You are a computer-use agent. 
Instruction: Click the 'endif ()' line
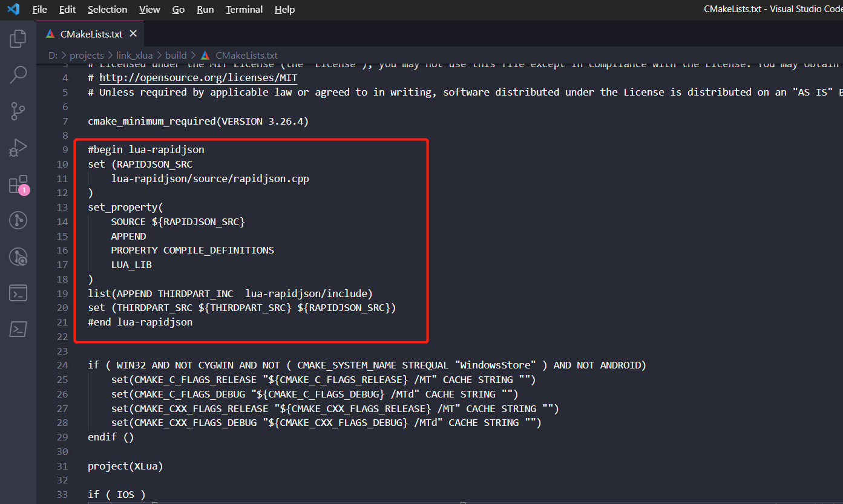point(111,437)
